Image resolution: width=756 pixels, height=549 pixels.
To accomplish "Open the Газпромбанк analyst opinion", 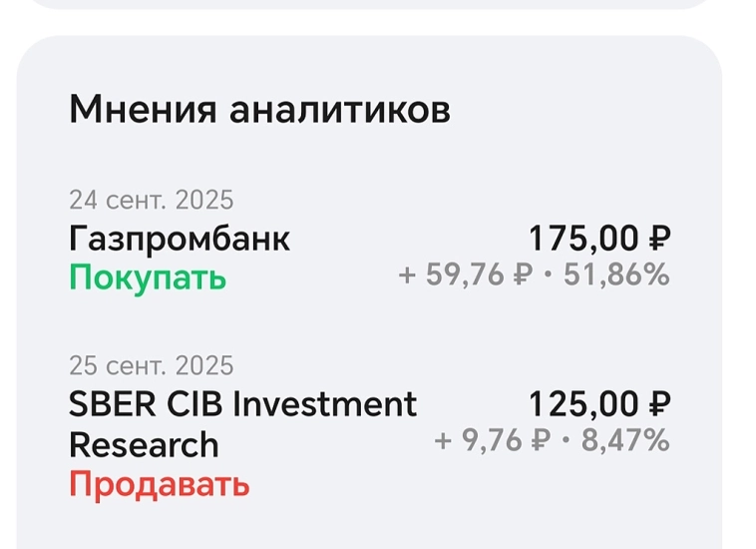I will [x=180, y=240].
